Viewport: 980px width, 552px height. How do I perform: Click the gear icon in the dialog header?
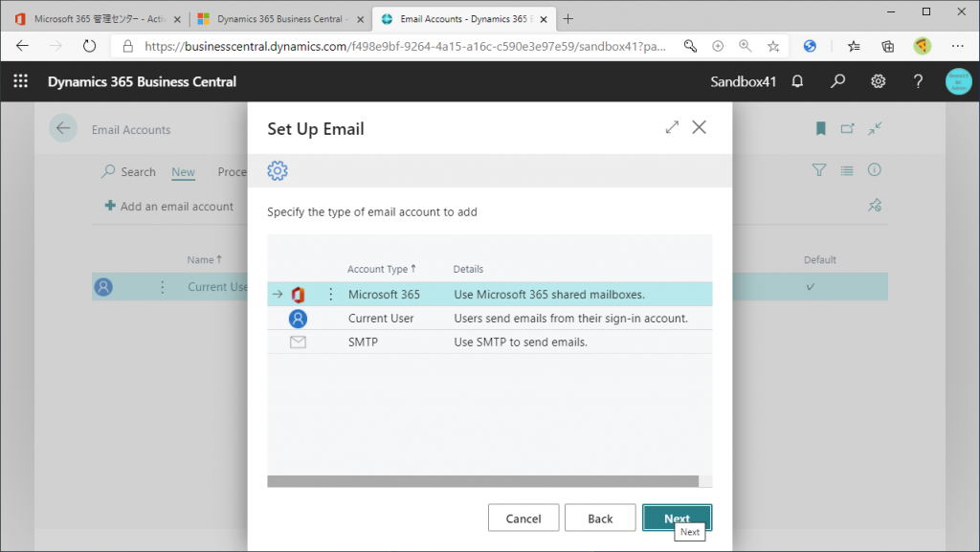pyautogui.click(x=278, y=170)
